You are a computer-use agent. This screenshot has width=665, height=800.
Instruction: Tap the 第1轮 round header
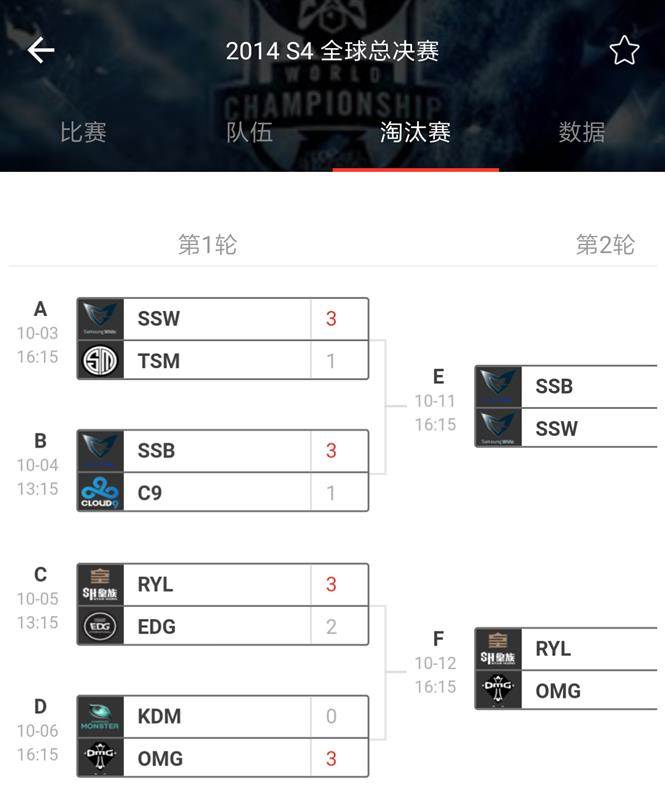coord(207,245)
